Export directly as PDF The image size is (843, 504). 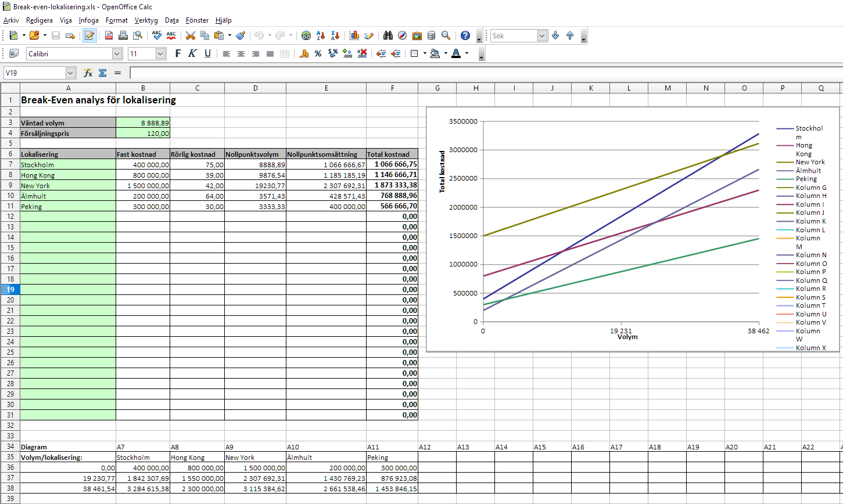[x=109, y=35]
